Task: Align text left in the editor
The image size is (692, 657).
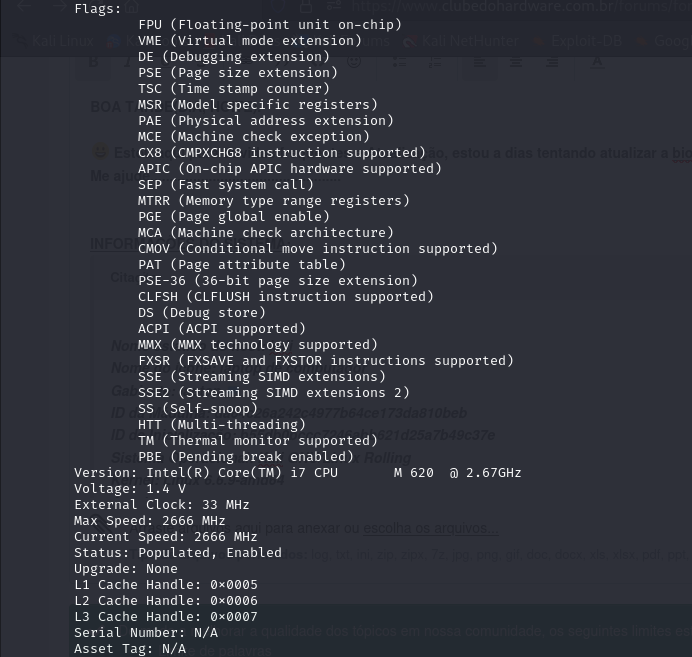Action: click(480, 62)
